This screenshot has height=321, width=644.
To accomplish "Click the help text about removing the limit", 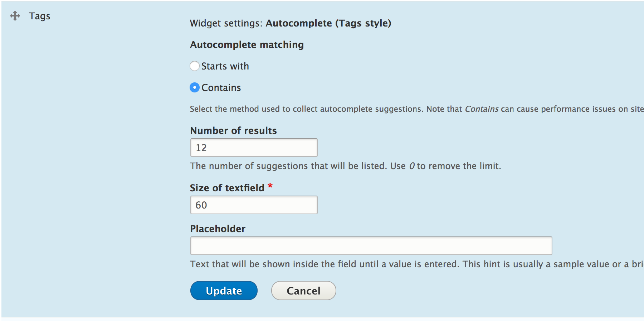I will (346, 166).
